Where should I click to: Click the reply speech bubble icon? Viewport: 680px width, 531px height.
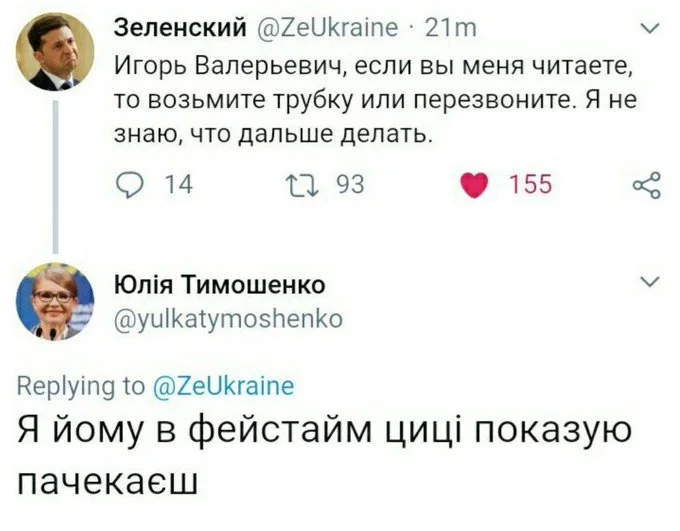[x=131, y=184]
